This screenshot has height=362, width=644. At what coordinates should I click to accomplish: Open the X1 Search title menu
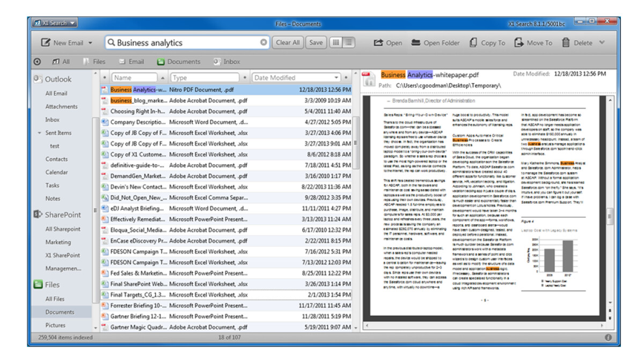55,23
